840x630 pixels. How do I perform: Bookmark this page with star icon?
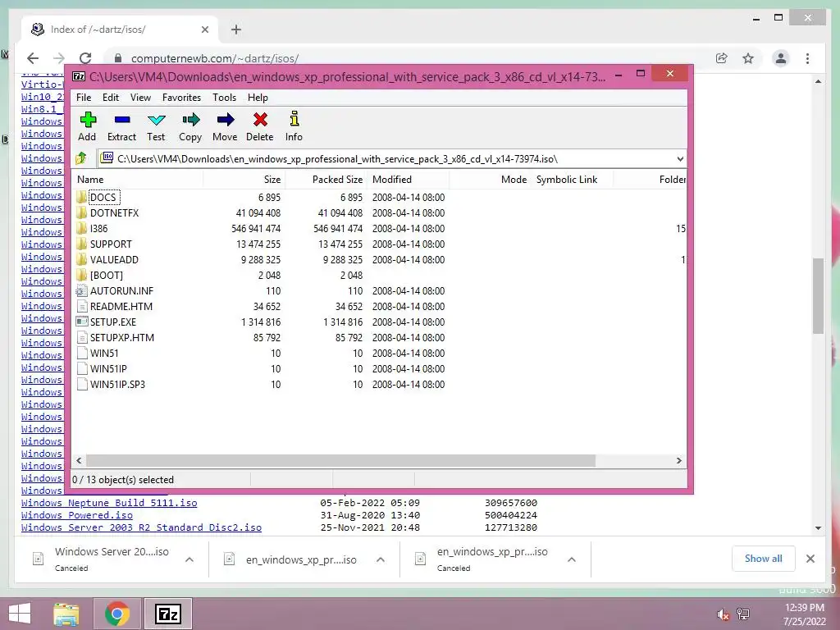(x=748, y=58)
